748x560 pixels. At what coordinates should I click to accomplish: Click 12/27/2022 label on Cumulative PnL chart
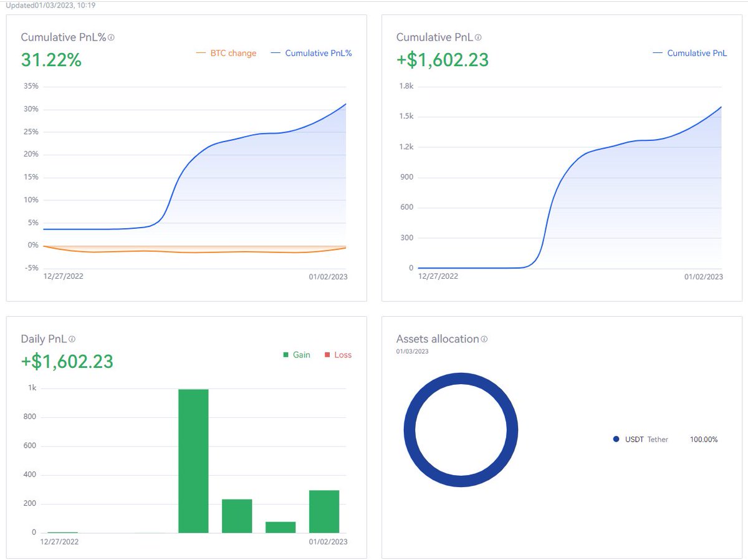438,276
